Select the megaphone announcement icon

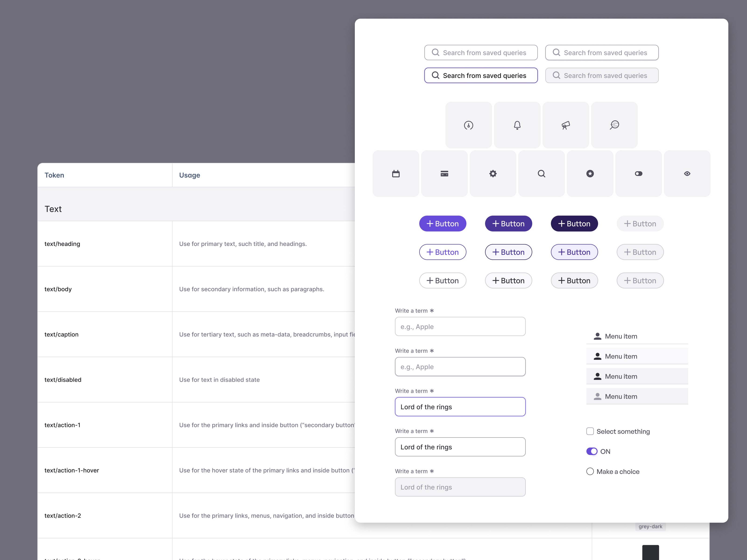(x=566, y=125)
